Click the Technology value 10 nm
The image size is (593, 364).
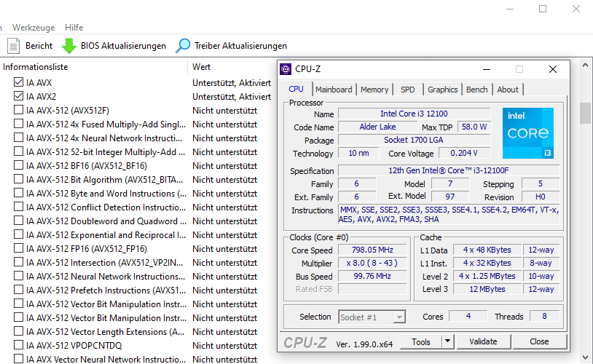coord(358,153)
